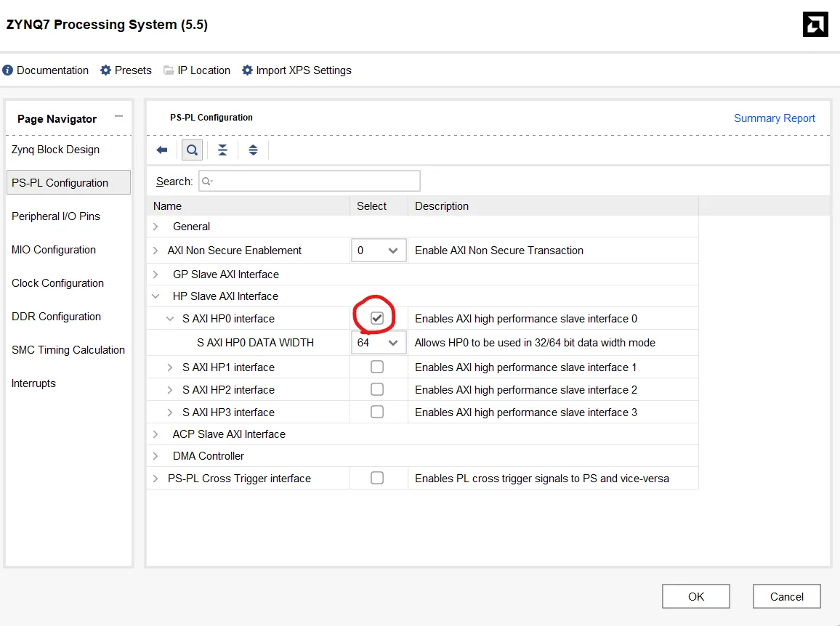The width and height of the screenshot is (840, 626).
Task: Check the PS-PL Cross Trigger interface checkbox
Action: (x=377, y=478)
